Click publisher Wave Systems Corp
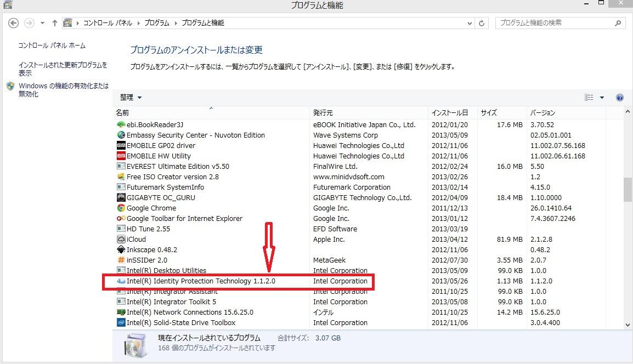This screenshot has height=364, width=633. [x=345, y=135]
